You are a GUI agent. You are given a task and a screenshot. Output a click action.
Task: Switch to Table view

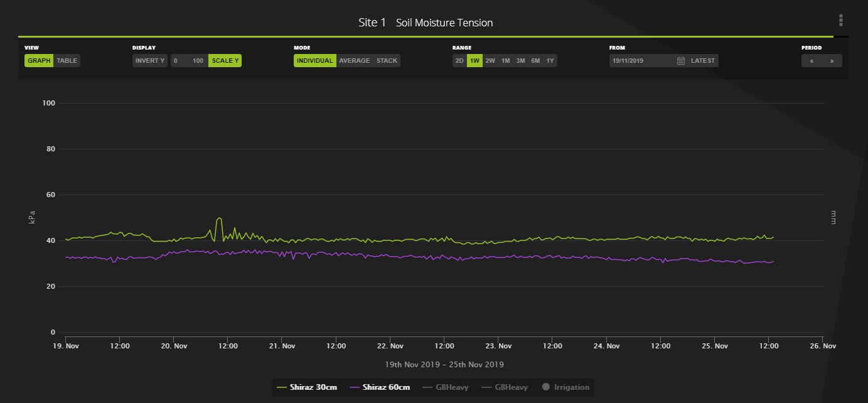click(x=67, y=61)
